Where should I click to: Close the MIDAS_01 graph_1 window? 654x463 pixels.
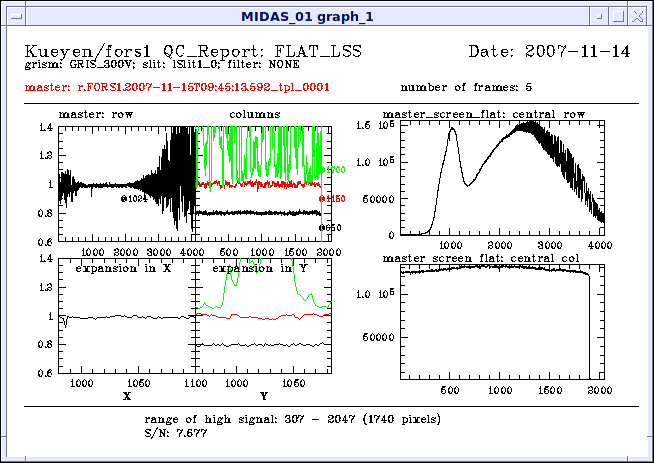click(x=641, y=15)
